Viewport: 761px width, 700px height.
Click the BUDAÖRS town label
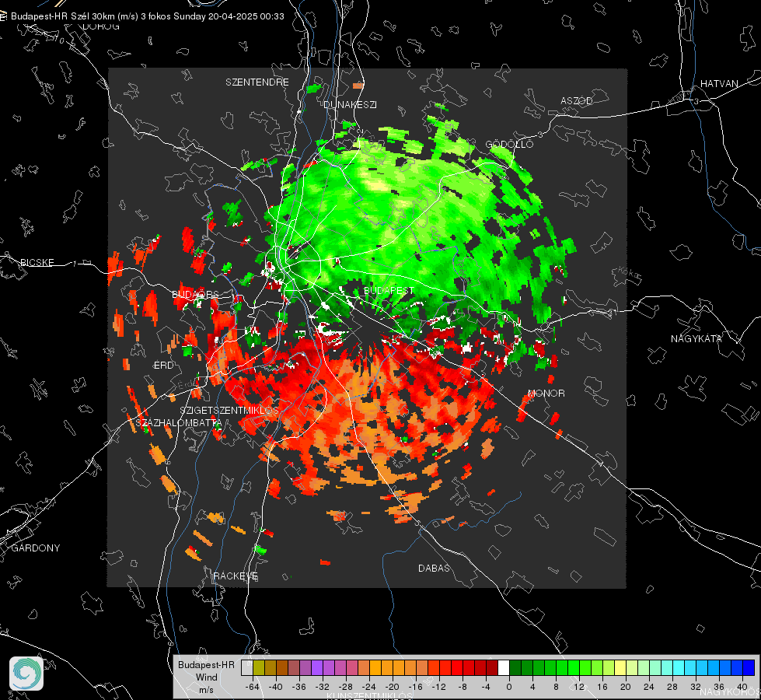195,294
